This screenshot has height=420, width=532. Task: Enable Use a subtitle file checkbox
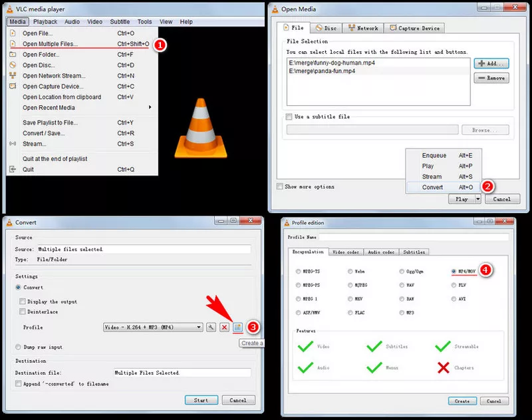tap(289, 116)
